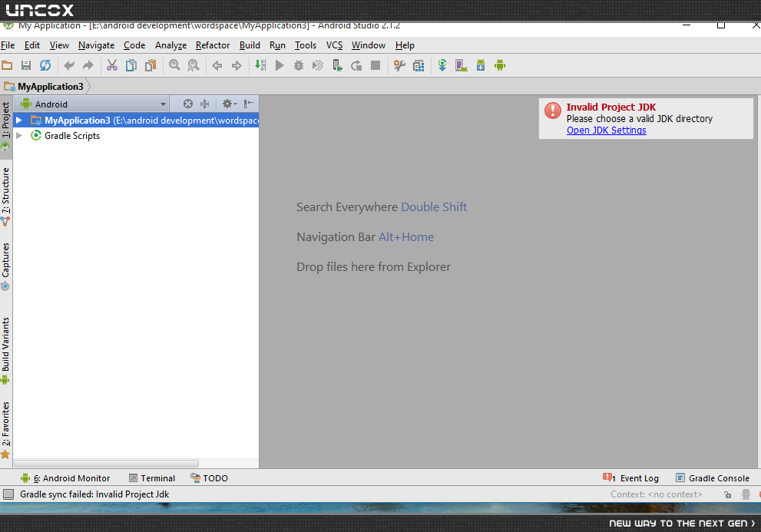Click the Scroll from Source target icon
761x532 pixels.
188,104
